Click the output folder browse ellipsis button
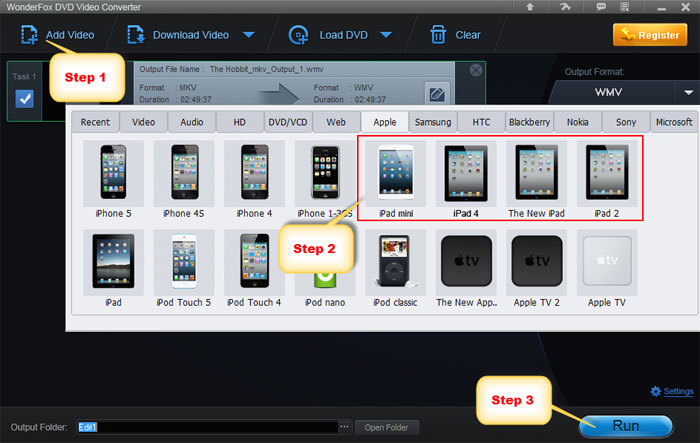700x443 pixels. click(344, 427)
